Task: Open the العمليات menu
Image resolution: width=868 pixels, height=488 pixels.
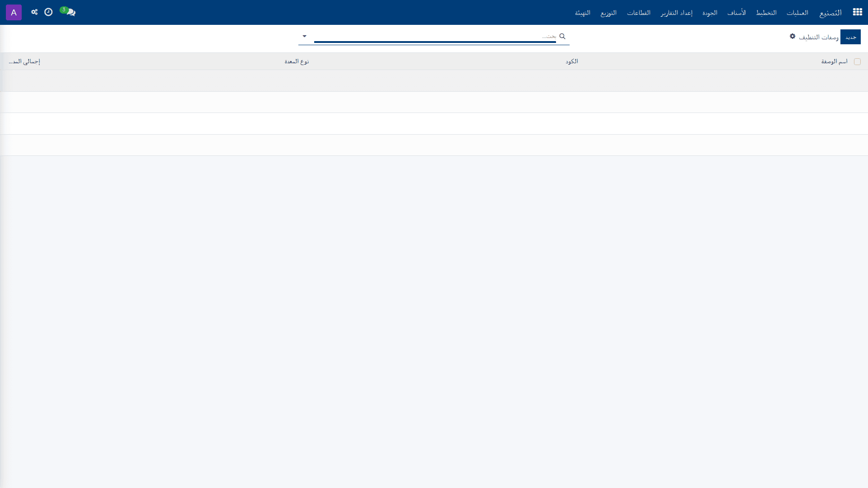Action: 797,13
